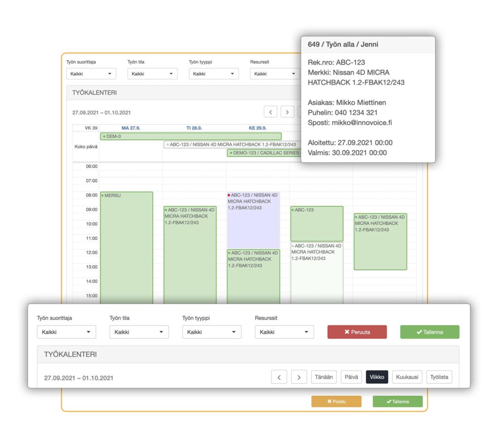Open large Työn tyyppi dropdown

212,332
